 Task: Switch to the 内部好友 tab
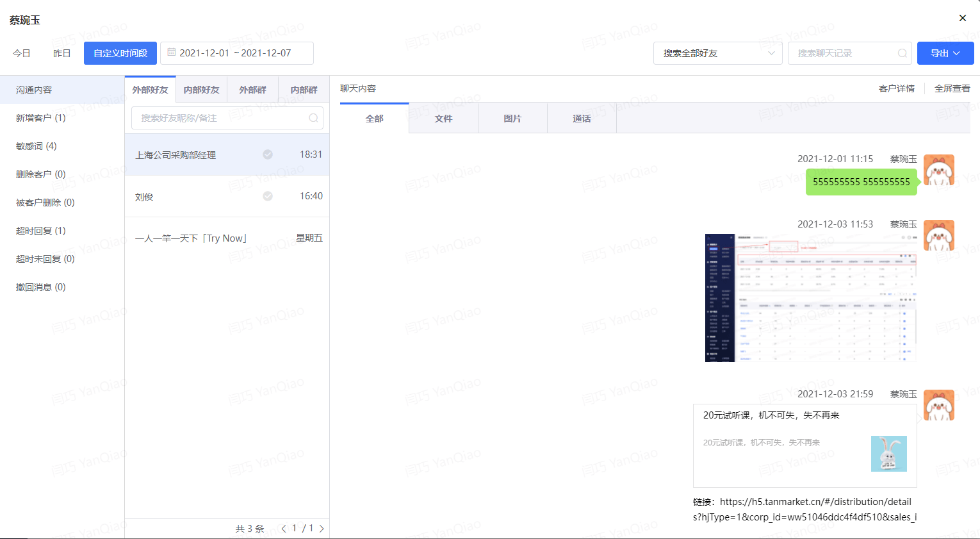click(202, 90)
